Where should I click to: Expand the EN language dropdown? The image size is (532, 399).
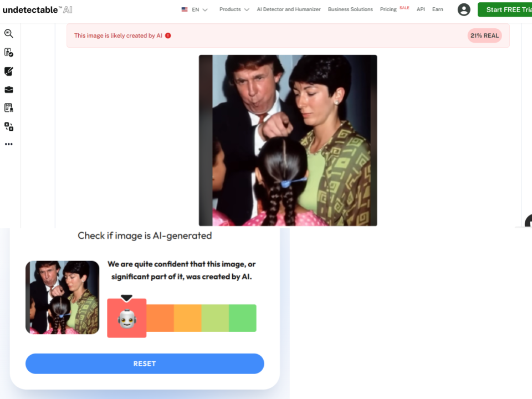(x=195, y=9)
